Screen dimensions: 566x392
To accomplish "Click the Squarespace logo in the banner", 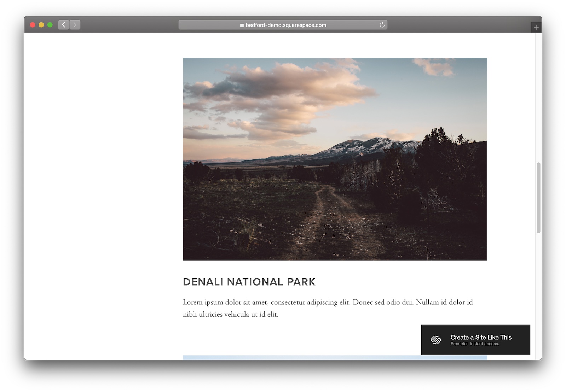I will [435, 340].
